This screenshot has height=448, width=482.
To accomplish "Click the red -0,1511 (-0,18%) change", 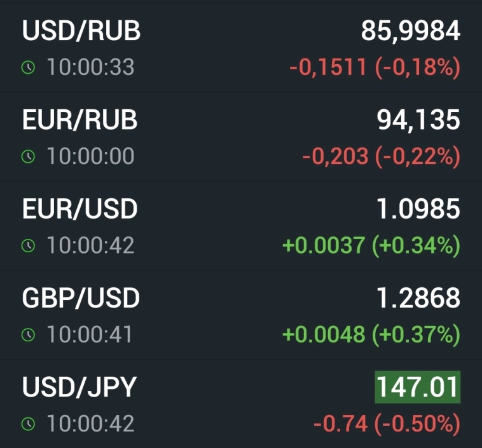I will tap(375, 67).
